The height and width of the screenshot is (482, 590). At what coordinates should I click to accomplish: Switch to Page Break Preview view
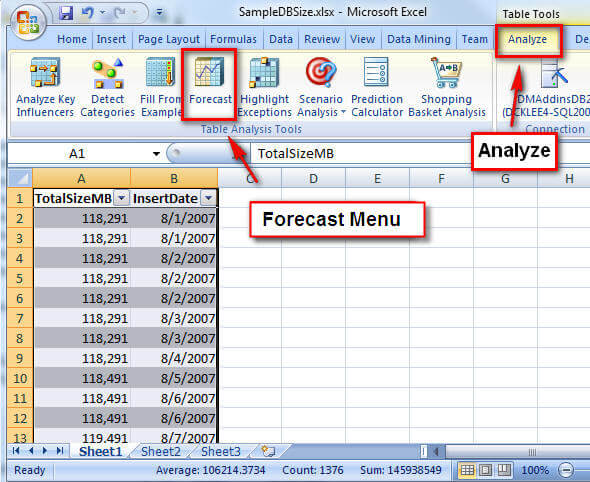(x=503, y=470)
